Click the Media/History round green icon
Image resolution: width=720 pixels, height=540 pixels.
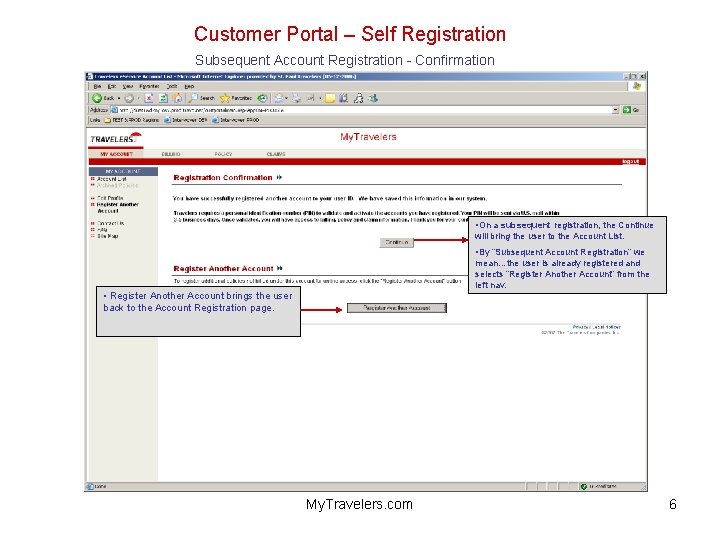point(262,98)
